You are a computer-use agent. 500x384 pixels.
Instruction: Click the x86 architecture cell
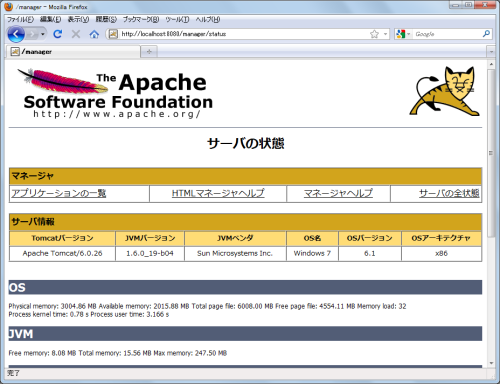point(441,253)
